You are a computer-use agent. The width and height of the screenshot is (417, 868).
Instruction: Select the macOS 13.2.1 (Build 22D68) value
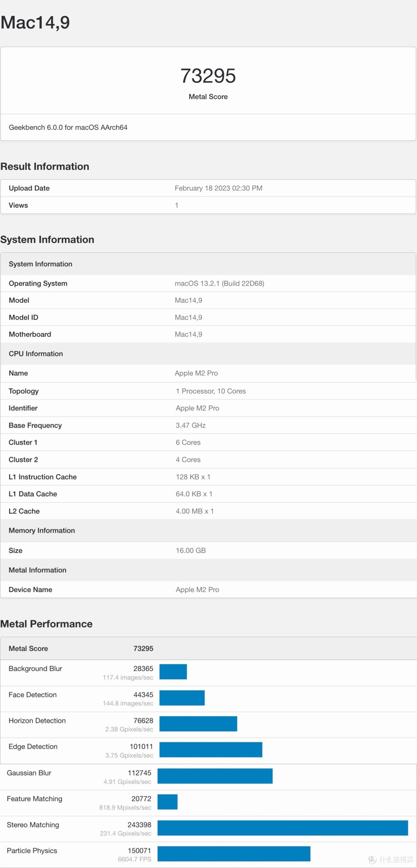tap(219, 283)
